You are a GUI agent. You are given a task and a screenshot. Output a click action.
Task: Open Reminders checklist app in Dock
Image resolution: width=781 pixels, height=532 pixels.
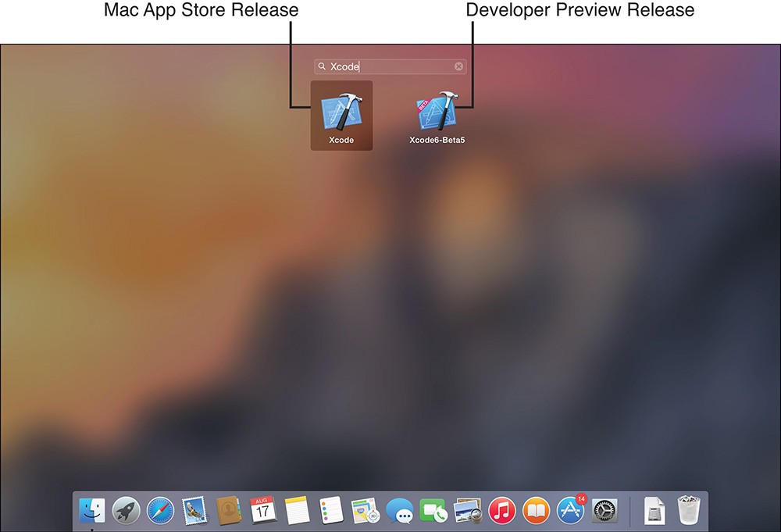[331, 511]
